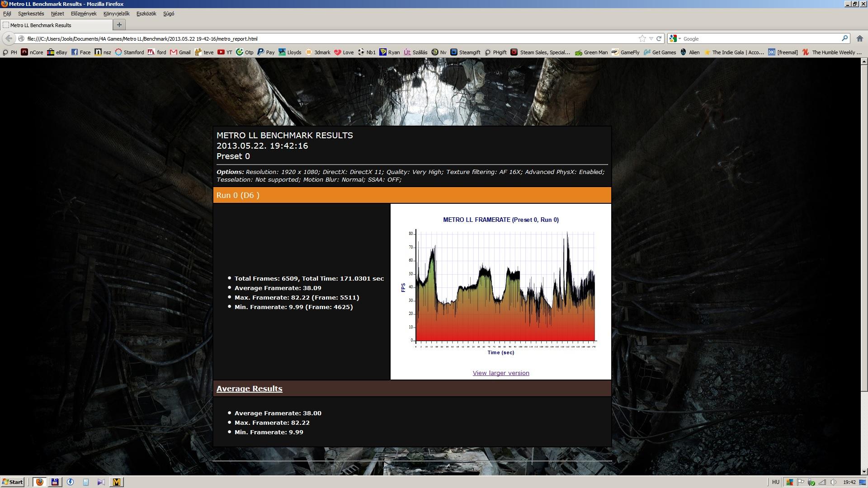Image resolution: width=868 pixels, height=488 pixels.
Task: Open the 3dmark bookmark
Action: [x=318, y=52]
